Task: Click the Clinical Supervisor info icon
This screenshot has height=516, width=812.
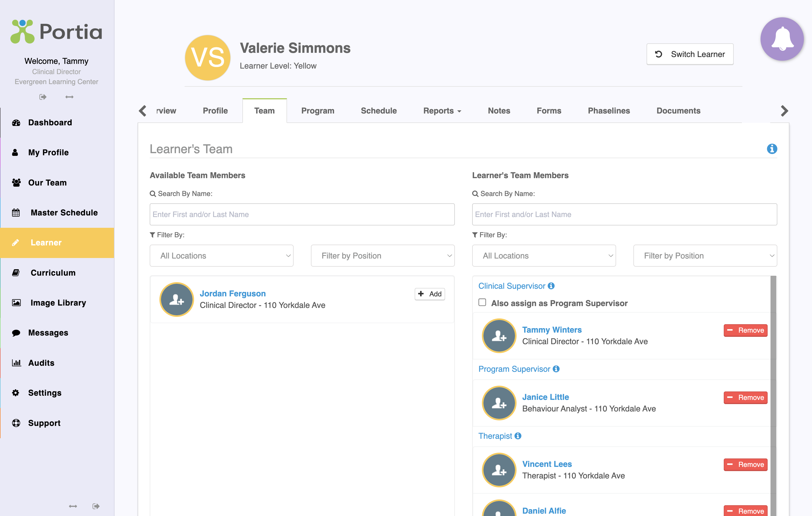Action: click(551, 286)
